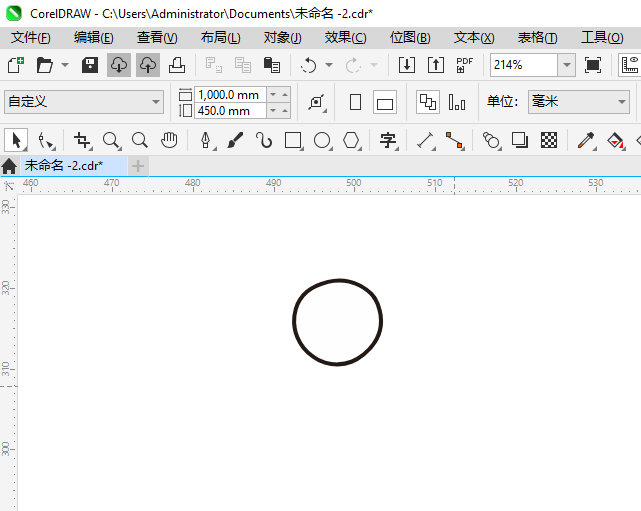Click the Import icon
This screenshot has width=641, height=511.
click(407, 65)
